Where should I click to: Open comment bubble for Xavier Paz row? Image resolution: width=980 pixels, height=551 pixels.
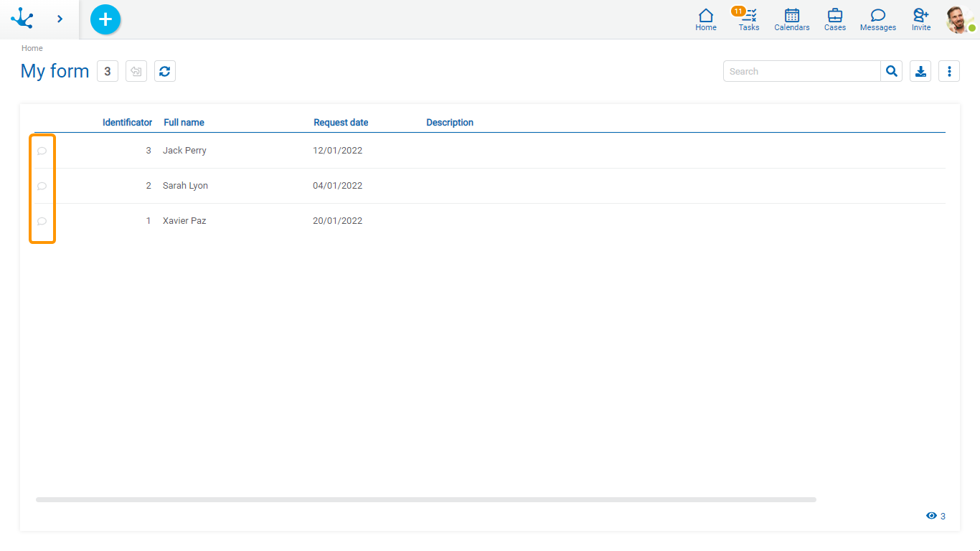click(42, 221)
